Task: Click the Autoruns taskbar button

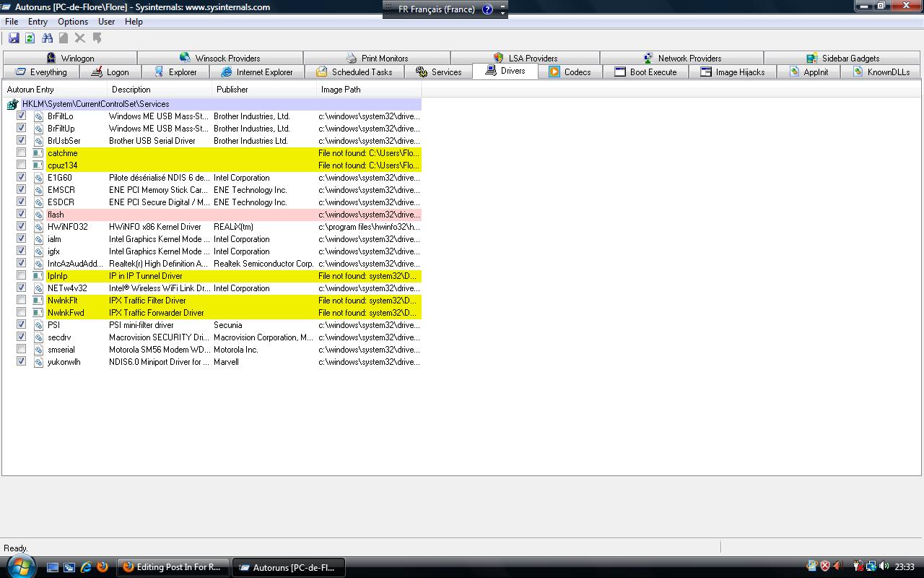Action: 289,567
